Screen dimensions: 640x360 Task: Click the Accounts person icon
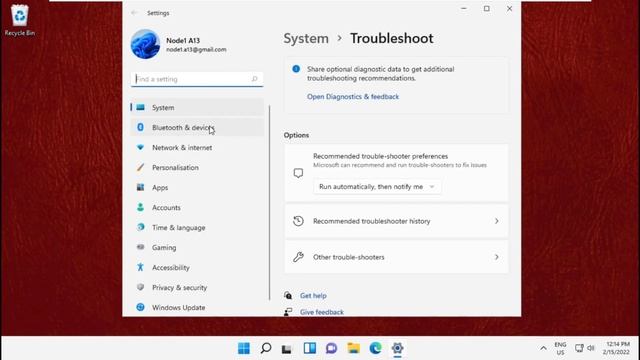pos(140,207)
